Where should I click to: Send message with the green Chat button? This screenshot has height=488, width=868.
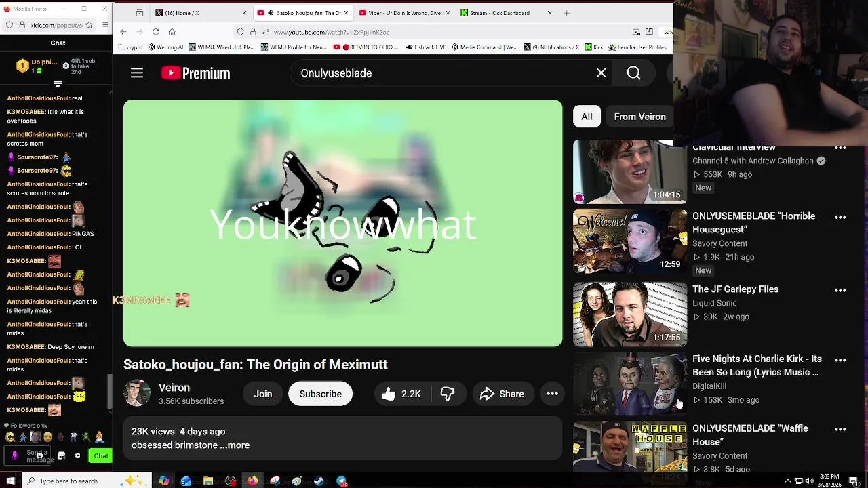click(x=101, y=455)
